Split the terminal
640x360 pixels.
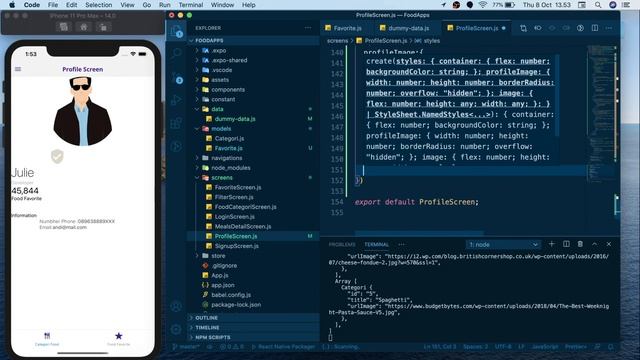click(x=566, y=244)
